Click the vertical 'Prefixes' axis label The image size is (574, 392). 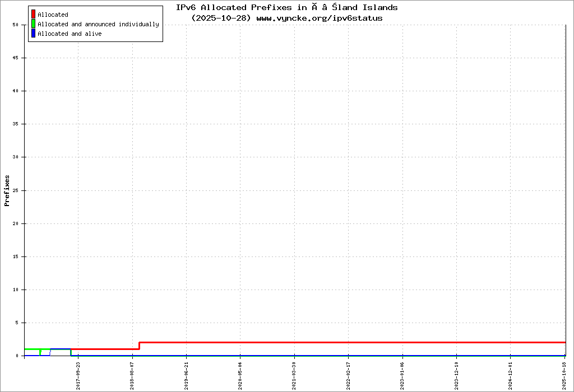tap(7, 190)
